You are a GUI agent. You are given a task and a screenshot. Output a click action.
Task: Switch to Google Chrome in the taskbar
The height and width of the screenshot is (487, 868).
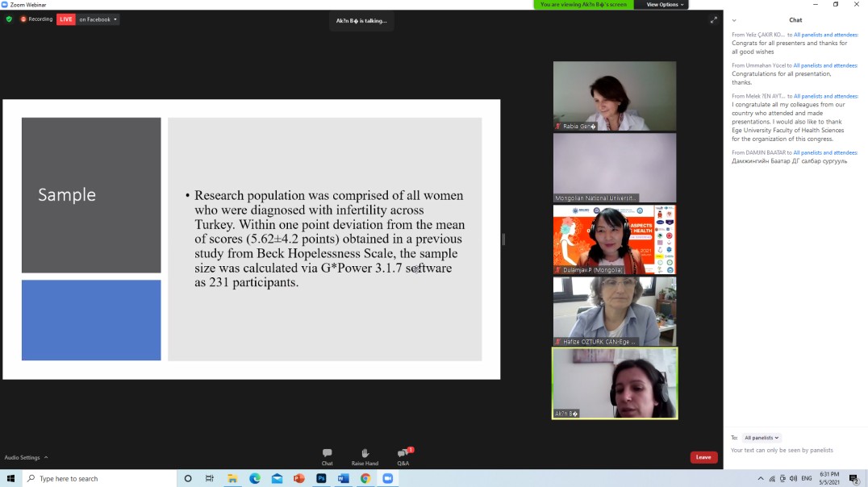pos(365,478)
